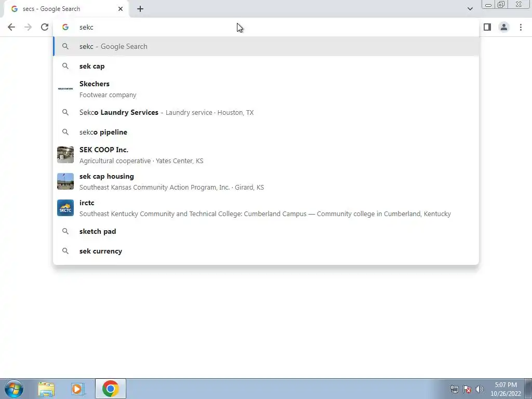The height and width of the screenshot is (399, 532).
Task: Select the Skechers footwear company suggestion
Action: [266, 89]
